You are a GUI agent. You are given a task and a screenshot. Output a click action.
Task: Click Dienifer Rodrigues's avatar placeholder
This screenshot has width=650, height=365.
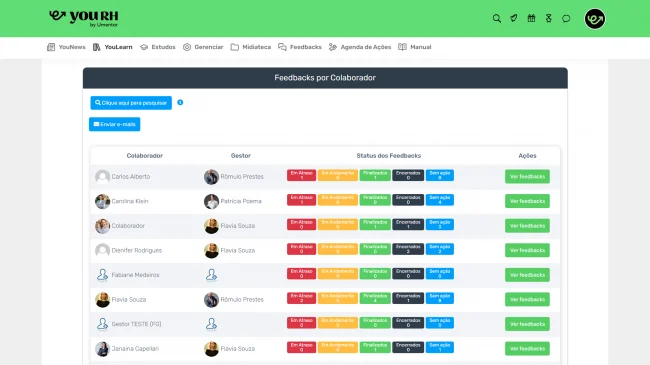point(102,251)
